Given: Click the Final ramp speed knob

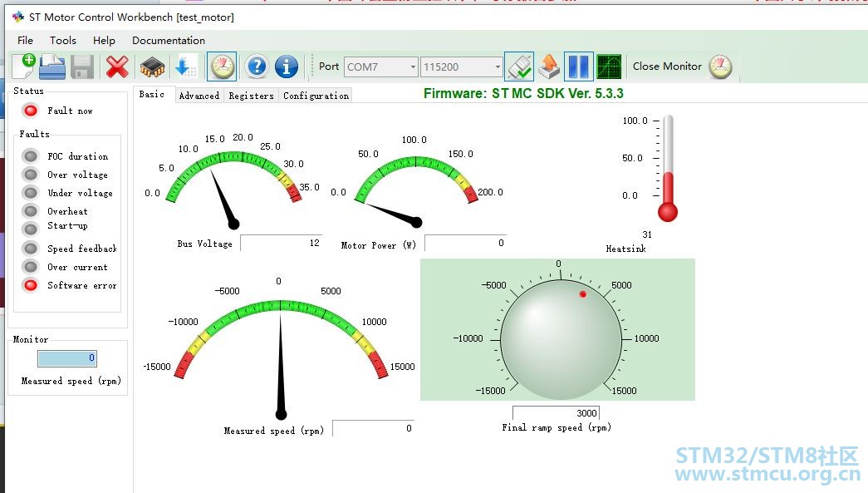Looking at the screenshot, I should pos(561,339).
